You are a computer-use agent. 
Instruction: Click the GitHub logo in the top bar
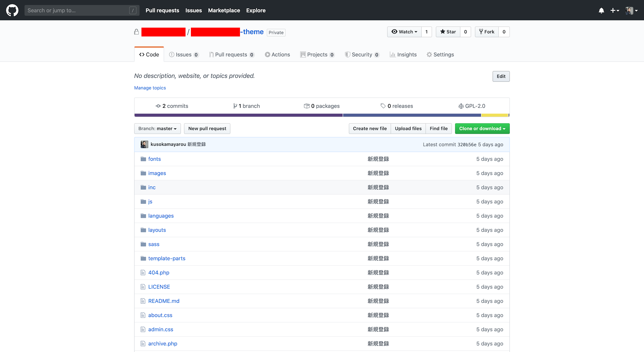tap(12, 10)
